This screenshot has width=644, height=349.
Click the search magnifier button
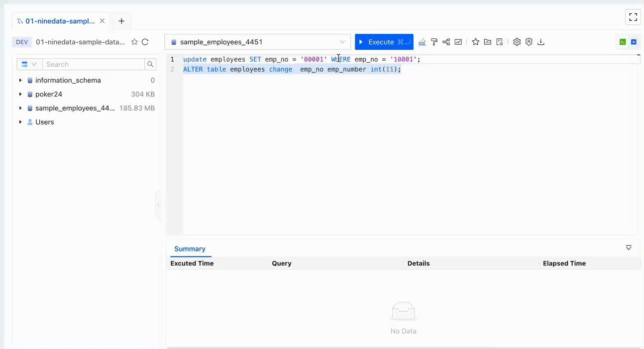click(150, 64)
